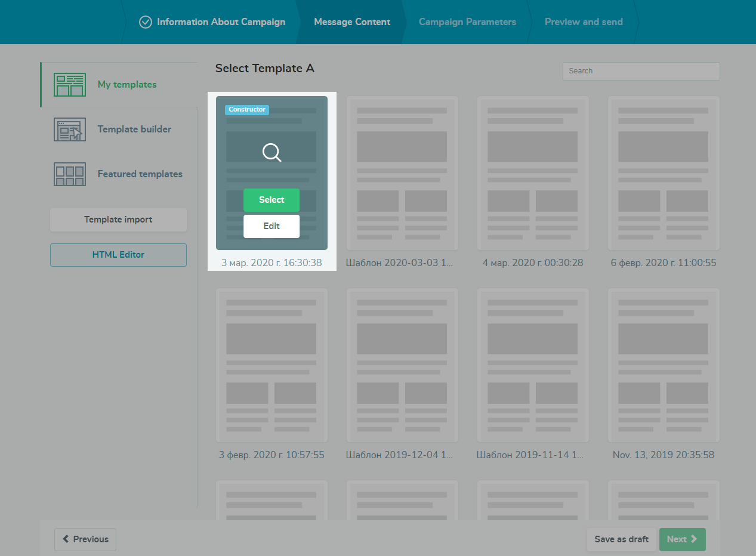
Task: Proceed with the Next button
Action: (x=682, y=539)
